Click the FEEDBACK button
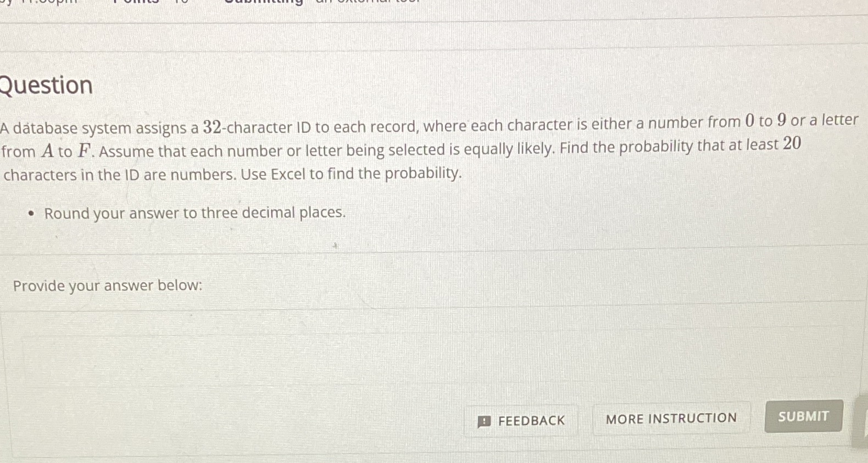 (520, 420)
